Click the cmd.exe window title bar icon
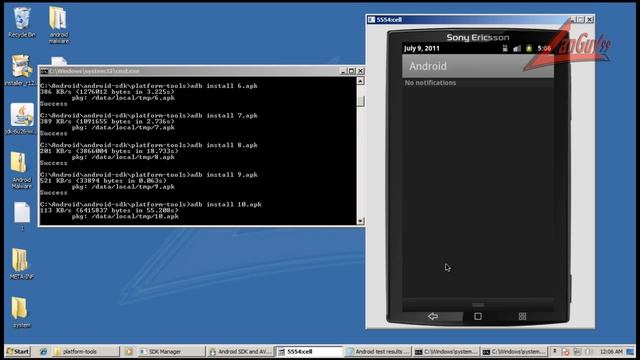Image resolution: width=640 pixels, height=360 pixels. click(x=44, y=71)
